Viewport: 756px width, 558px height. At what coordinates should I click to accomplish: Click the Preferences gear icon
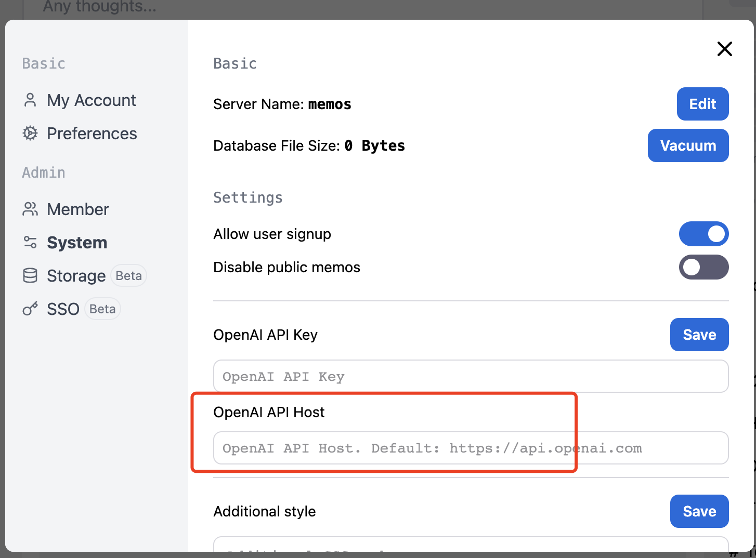[x=30, y=133]
